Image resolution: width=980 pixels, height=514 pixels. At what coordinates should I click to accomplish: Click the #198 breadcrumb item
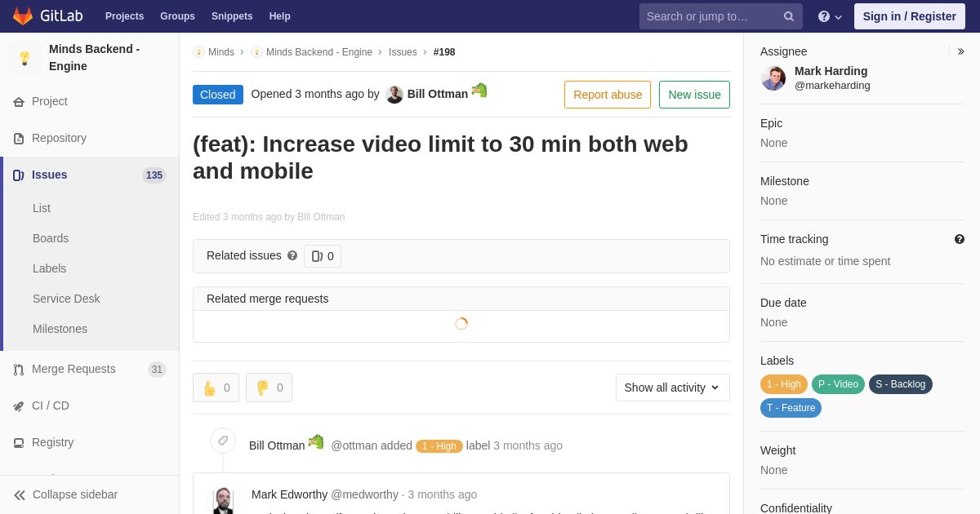(x=444, y=52)
